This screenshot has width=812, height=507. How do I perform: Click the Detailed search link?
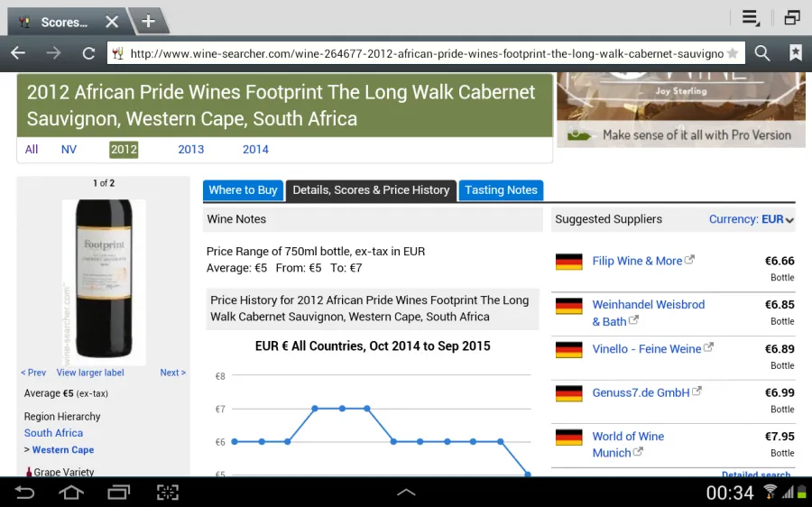pos(756,475)
